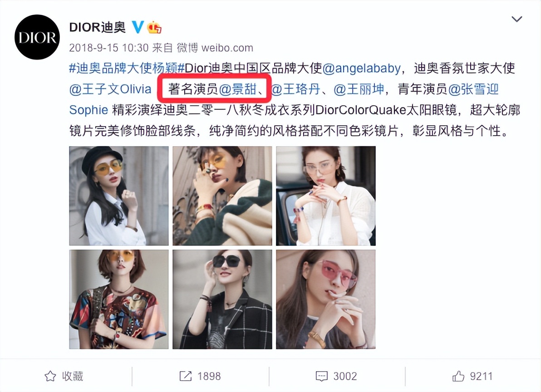Click the comment bubble icon

point(322,376)
